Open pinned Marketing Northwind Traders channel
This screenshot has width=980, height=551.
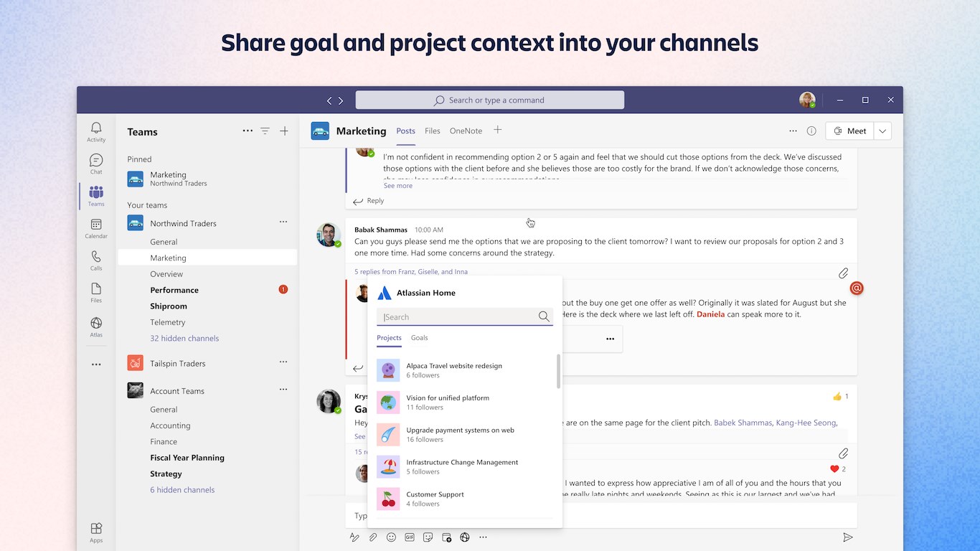(207, 179)
